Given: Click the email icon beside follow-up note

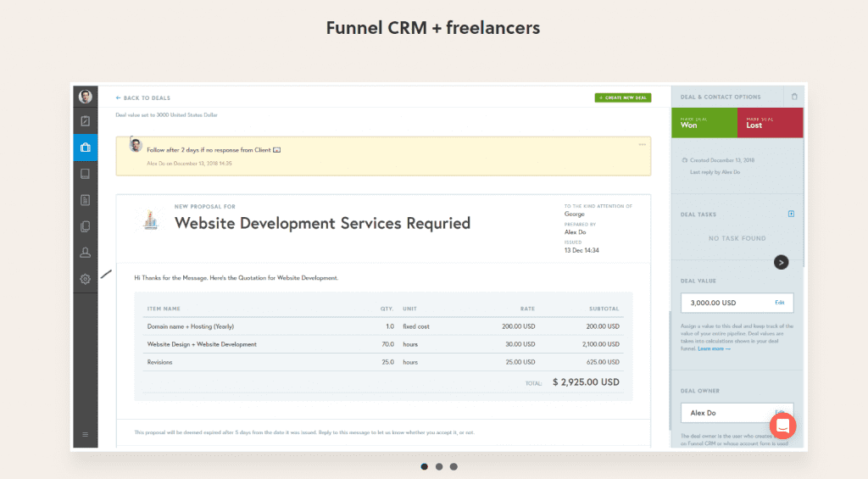Looking at the screenshot, I should [x=277, y=150].
